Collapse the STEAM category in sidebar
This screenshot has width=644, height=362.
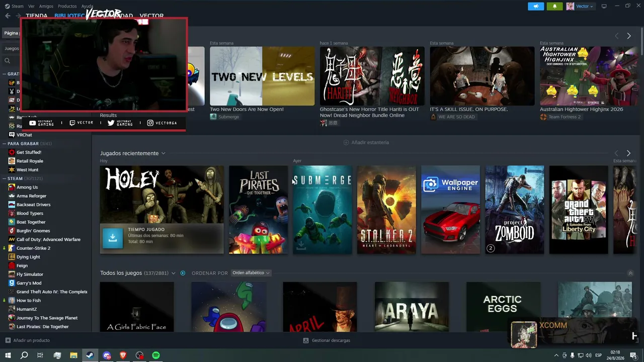(x=5, y=178)
